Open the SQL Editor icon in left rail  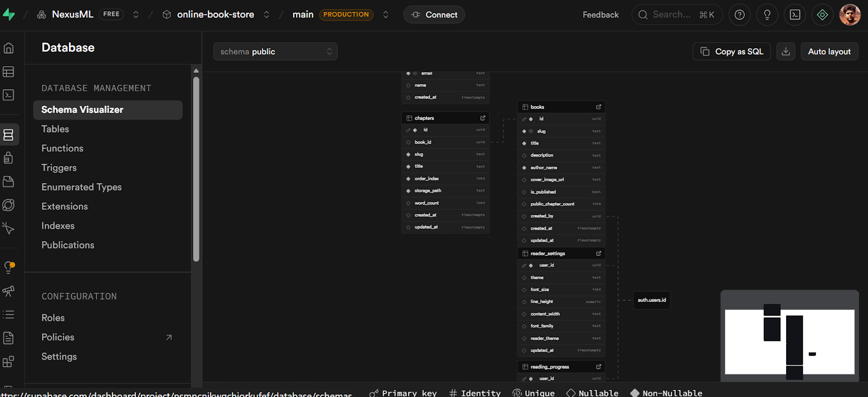(x=9, y=95)
